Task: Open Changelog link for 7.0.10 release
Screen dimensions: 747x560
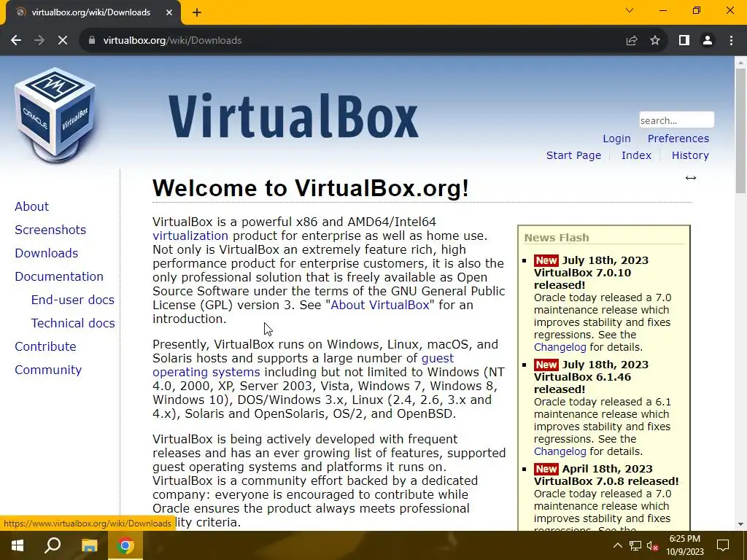Action: [x=560, y=347]
